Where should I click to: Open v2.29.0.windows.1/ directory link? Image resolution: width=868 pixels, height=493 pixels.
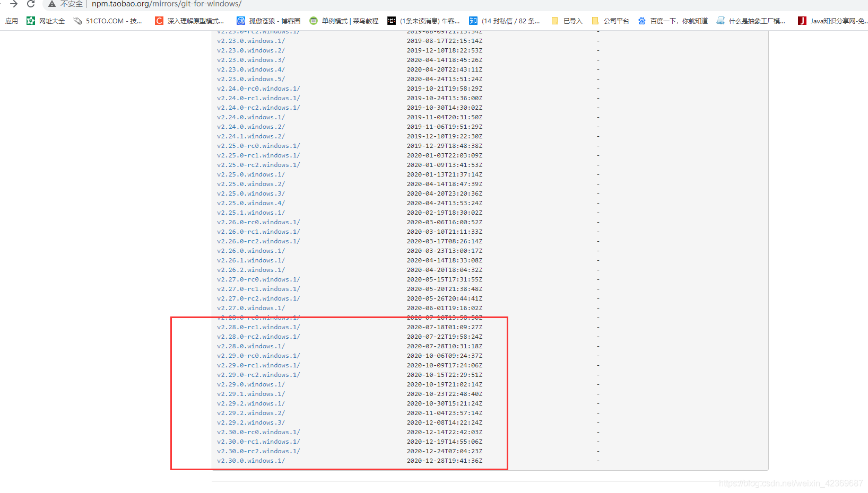(x=251, y=384)
